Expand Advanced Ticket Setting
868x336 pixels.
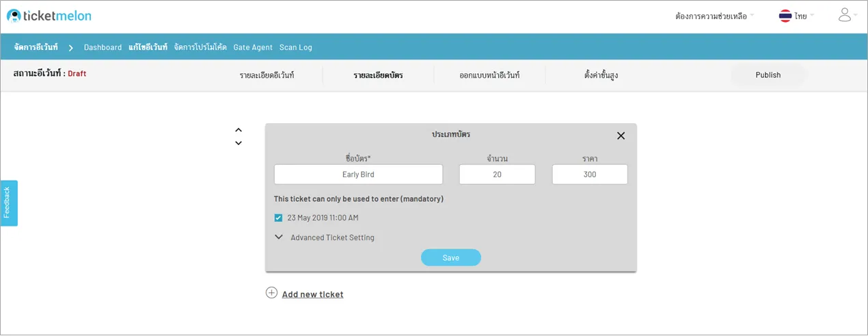pyautogui.click(x=325, y=237)
